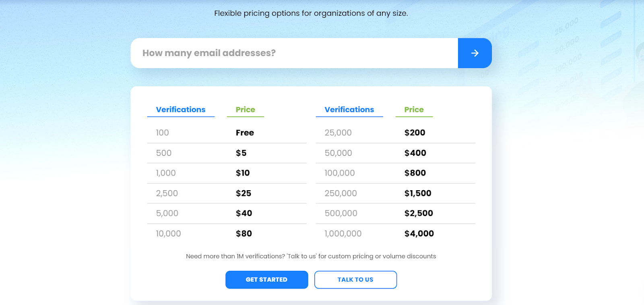Click the left Price column header
This screenshot has width=644, height=305.
[x=245, y=109]
